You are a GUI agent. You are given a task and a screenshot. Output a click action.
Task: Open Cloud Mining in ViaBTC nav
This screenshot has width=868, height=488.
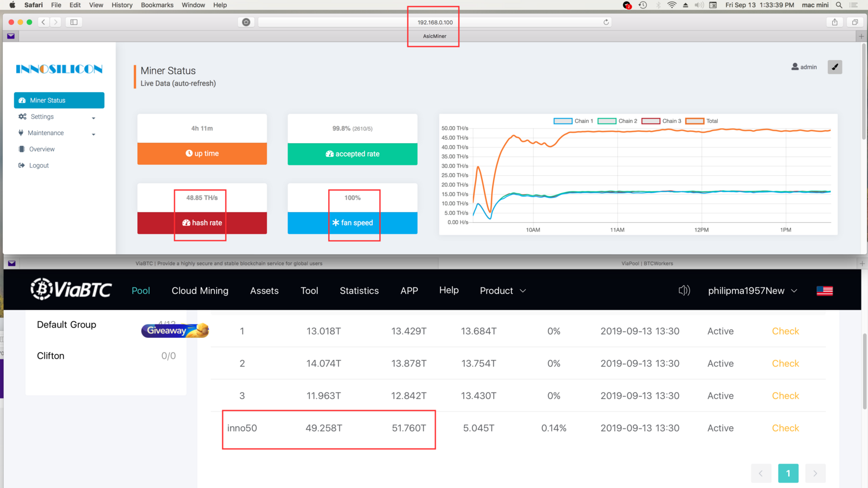(200, 291)
